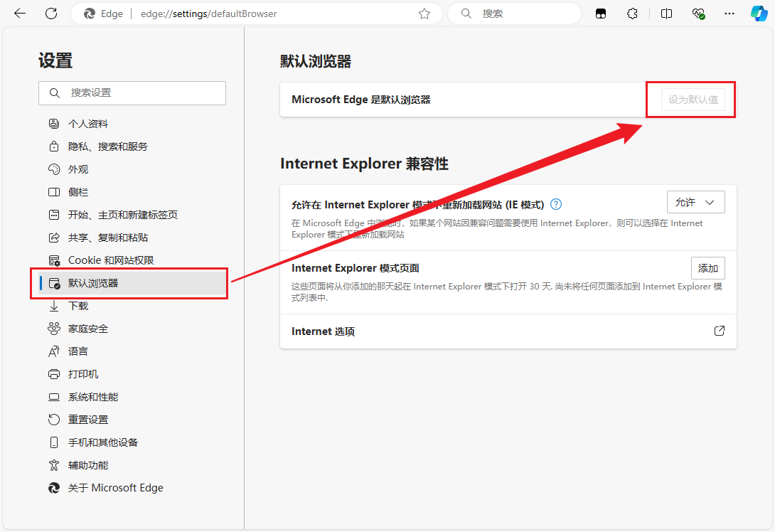Open the Tampermonkey extension icon in toolbar
Screen dimensions: 775x532
pyautogui.click(x=601, y=14)
